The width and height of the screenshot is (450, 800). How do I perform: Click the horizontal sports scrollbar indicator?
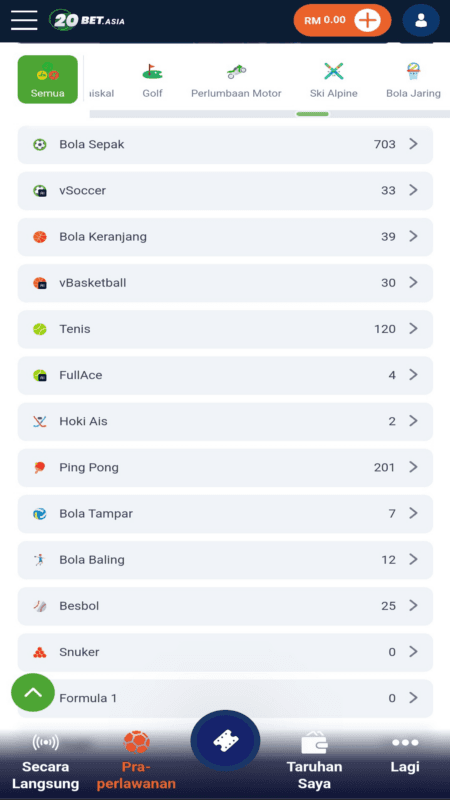(312, 114)
